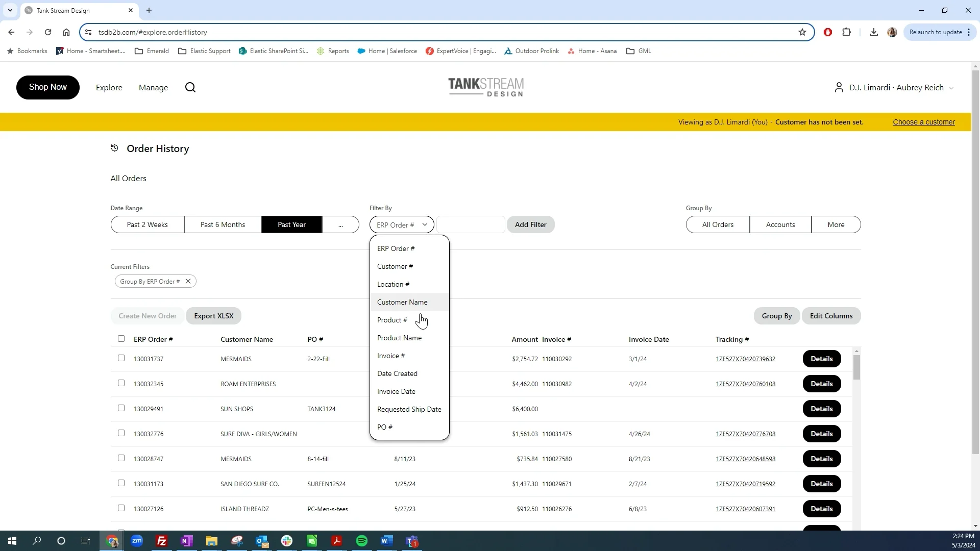Click the Choose a customer link
The width and height of the screenshot is (980, 551).
coord(924,122)
